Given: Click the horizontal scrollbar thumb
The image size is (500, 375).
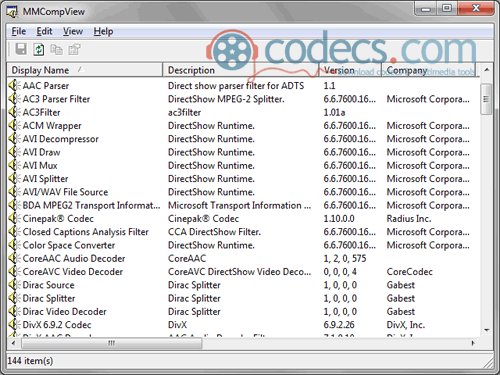Looking at the screenshot, I should pyautogui.click(x=111, y=343).
